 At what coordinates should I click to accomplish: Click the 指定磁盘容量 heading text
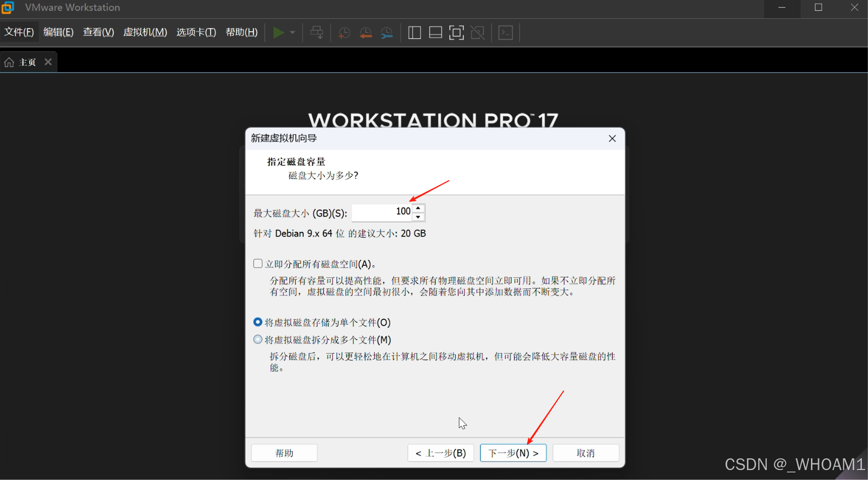click(x=296, y=162)
